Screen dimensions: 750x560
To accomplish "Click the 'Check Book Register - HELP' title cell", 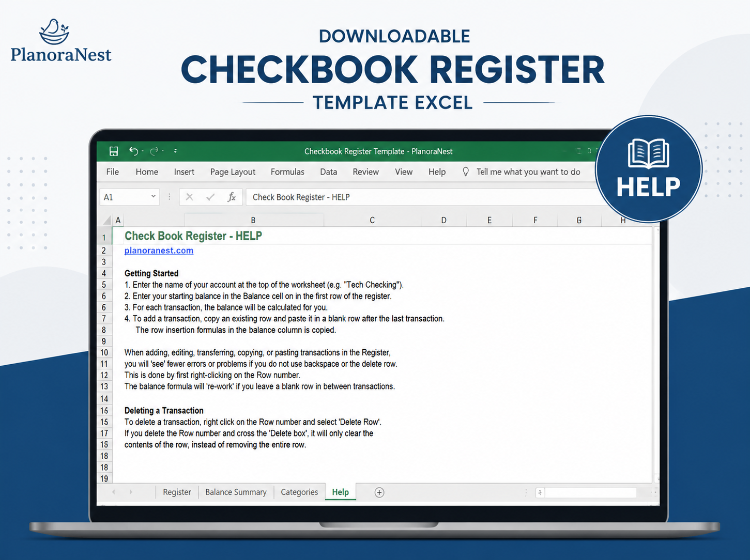I will coord(193,236).
